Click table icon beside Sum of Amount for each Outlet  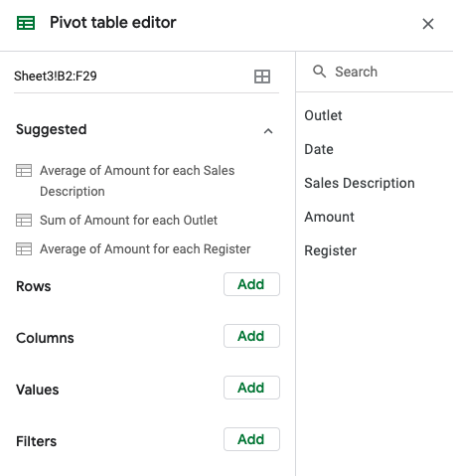pos(24,221)
